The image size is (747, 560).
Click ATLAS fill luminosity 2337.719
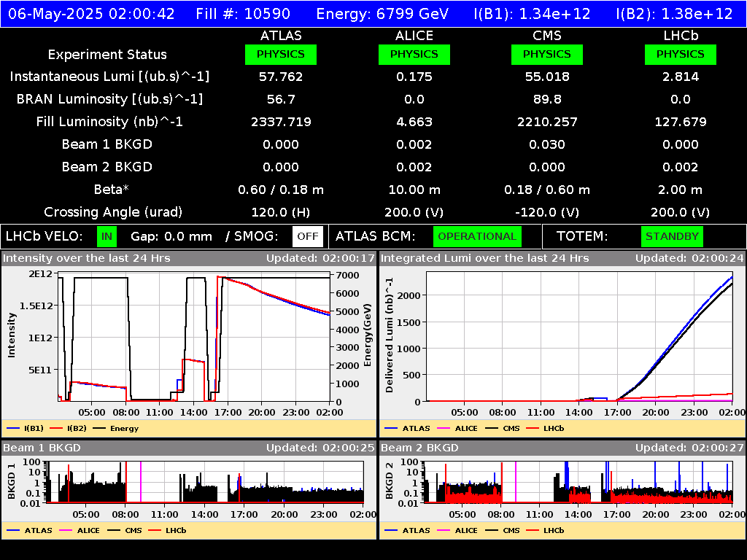pos(281,122)
